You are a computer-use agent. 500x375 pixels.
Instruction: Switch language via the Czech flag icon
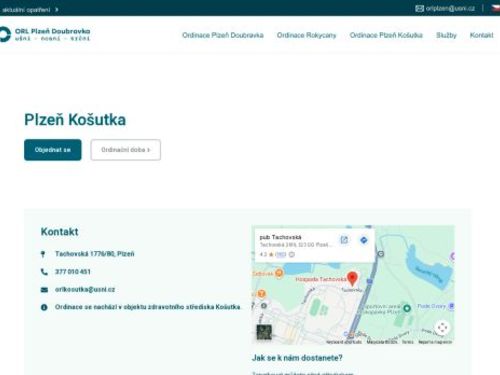(496, 8)
